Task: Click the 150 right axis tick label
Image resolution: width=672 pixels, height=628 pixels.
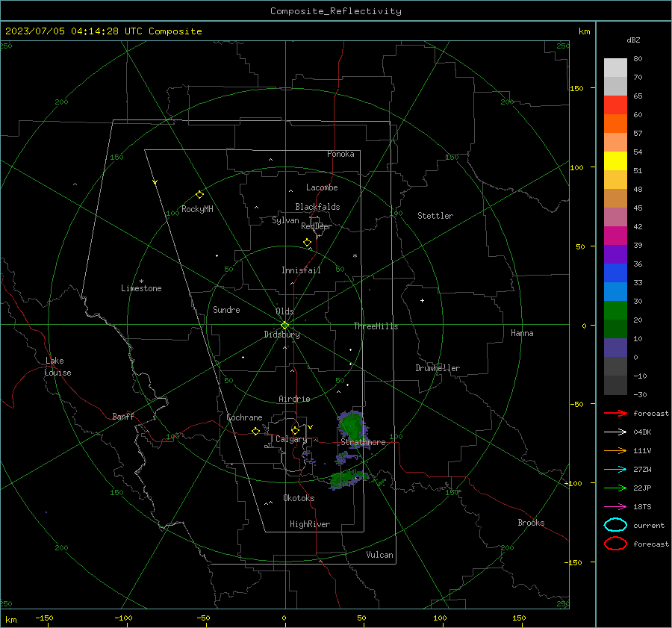Action: tap(577, 88)
